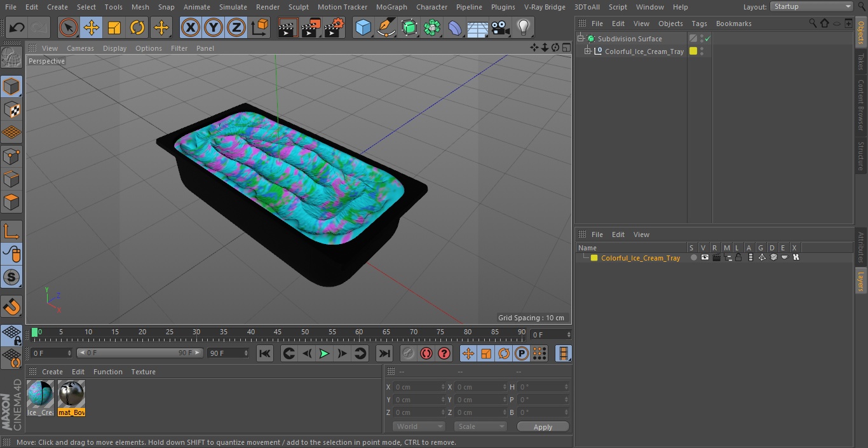Click the X position input field
868x448 pixels.
point(419,387)
